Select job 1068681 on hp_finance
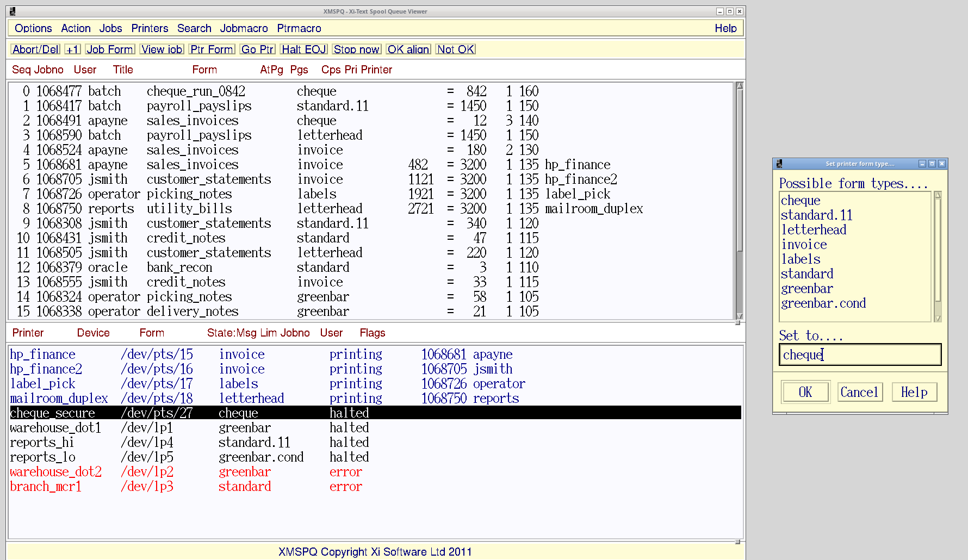968x560 pixels. [x=370, y=165]
